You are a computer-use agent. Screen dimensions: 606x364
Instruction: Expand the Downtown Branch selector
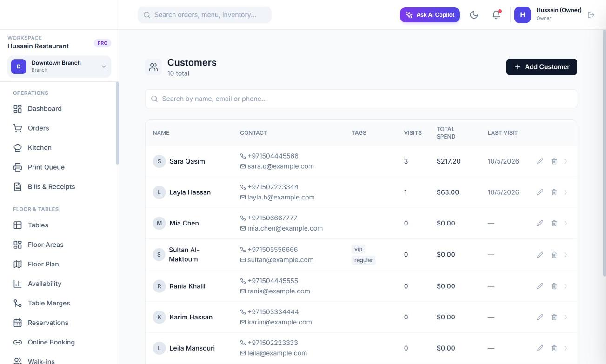pyautogui.click(x=59, y=66)
